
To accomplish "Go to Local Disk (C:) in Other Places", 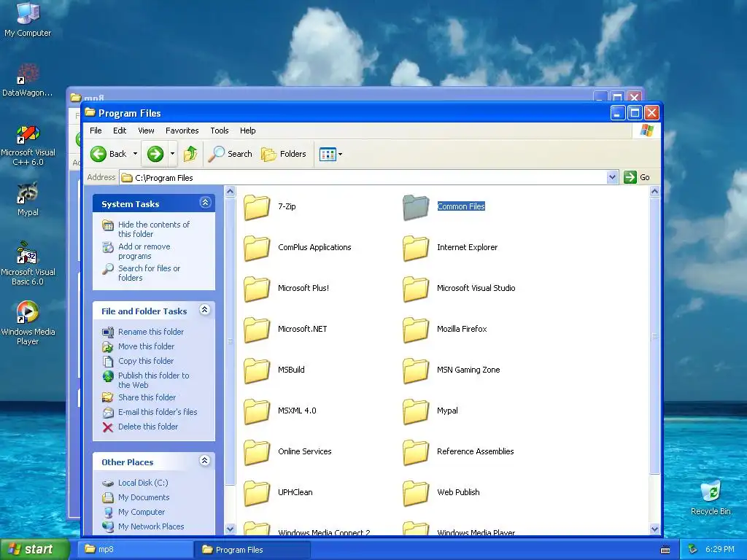I will click(143, 483).
